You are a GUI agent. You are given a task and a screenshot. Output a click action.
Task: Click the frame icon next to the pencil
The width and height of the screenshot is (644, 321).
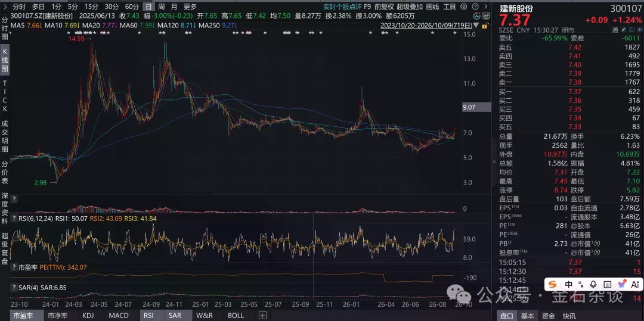tap(631, 30)
